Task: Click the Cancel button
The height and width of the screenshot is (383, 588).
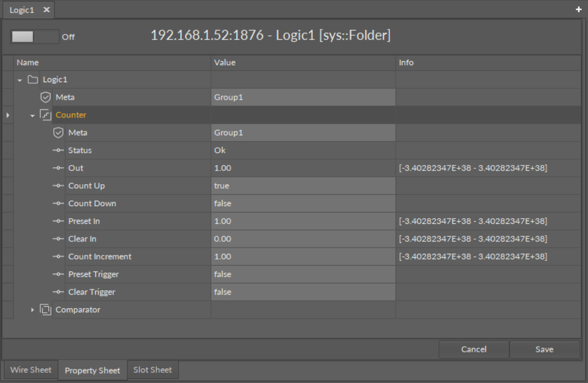Action: tap(474, 350)
